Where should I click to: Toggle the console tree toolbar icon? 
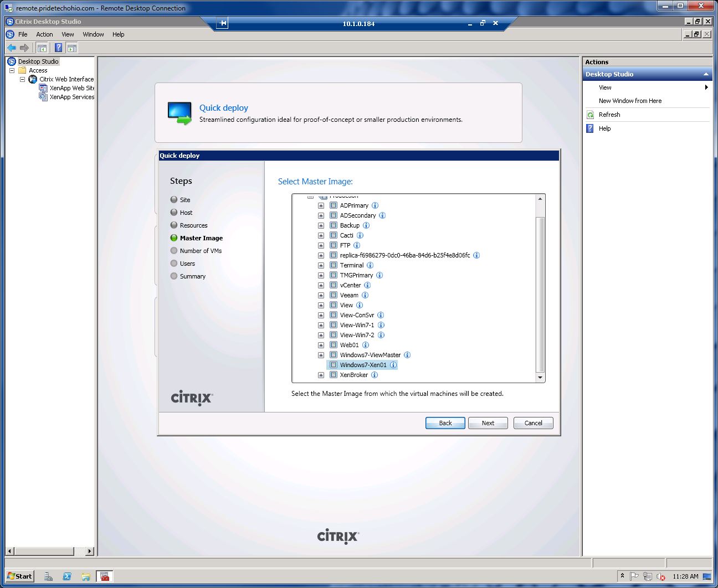click(x=42, y=48)
